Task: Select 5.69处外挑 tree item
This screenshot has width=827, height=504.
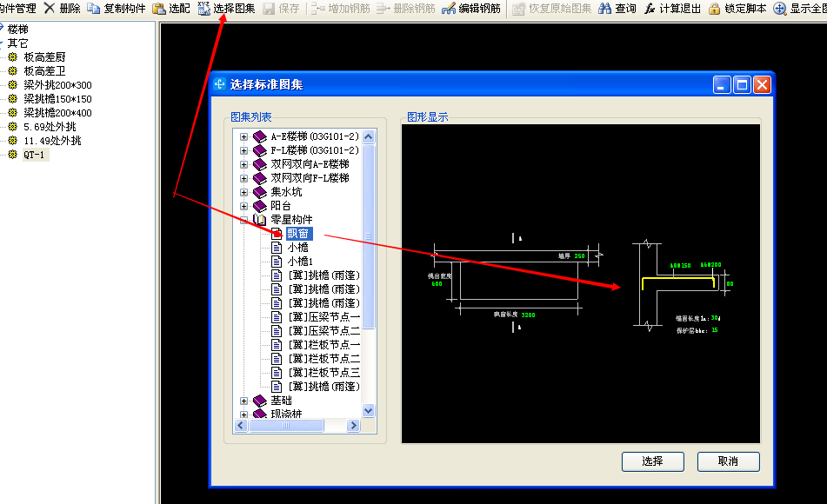Action: [50, 127]
